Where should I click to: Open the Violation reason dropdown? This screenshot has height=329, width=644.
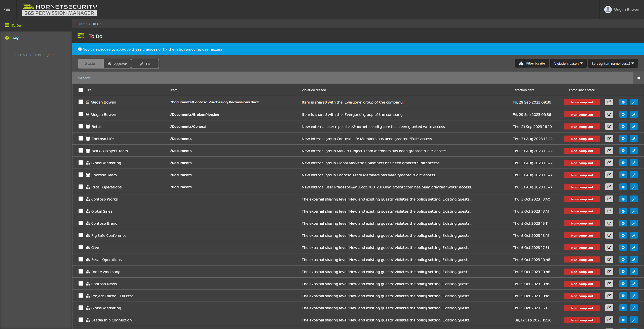[x=568, y=63]
